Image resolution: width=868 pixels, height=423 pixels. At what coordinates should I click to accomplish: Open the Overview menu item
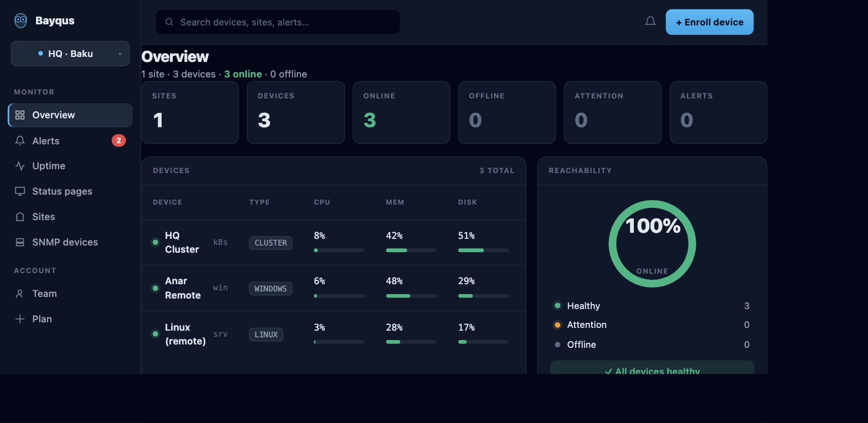70,115
